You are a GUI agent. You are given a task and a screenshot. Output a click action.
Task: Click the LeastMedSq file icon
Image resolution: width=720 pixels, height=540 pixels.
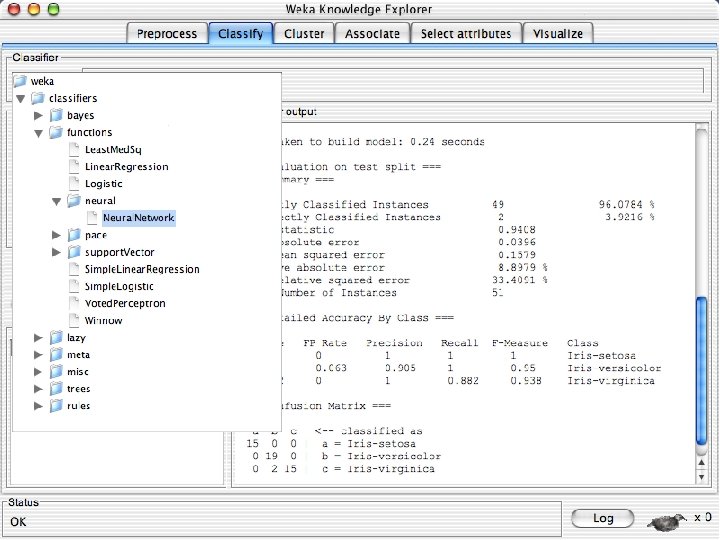coord(74,149)
